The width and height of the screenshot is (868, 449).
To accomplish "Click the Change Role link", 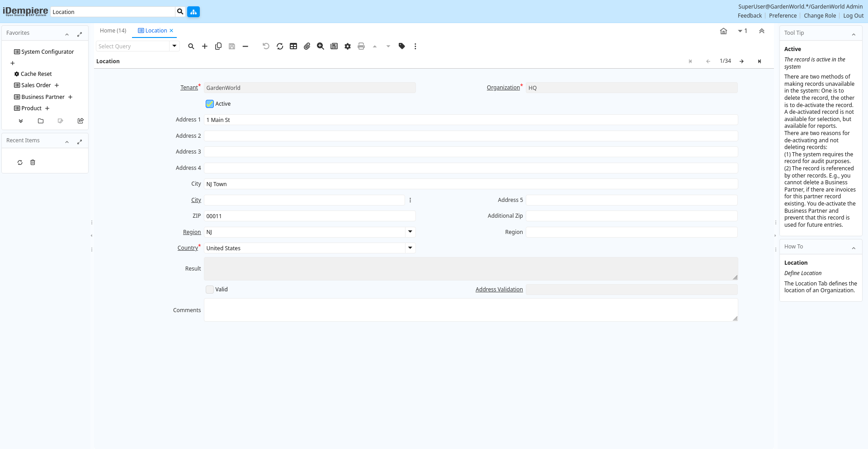I will click(820, 16).
